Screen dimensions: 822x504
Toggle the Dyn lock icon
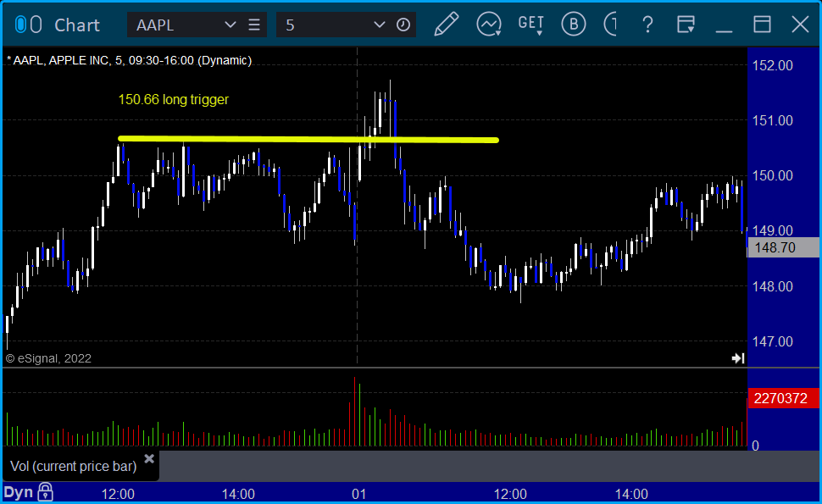45,492
